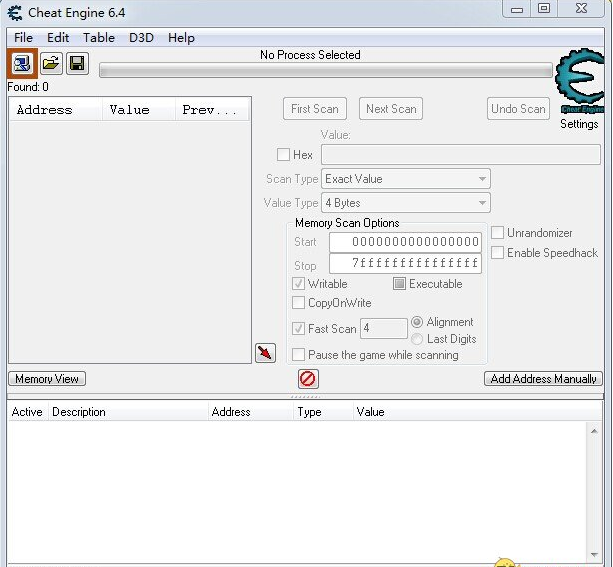Click the red no-entry clear list icon
This screenshot has width=613, height=567.
click(x=308, y=379)
